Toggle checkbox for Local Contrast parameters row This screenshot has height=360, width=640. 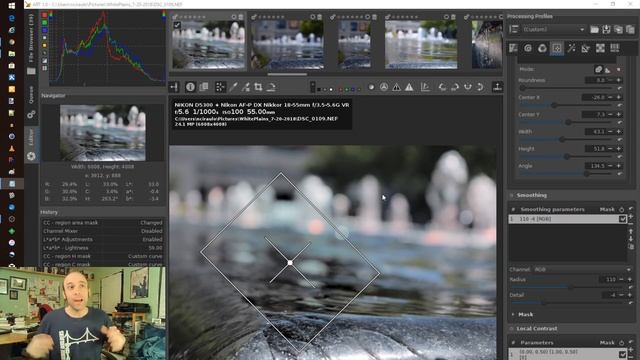pos(622,354)
